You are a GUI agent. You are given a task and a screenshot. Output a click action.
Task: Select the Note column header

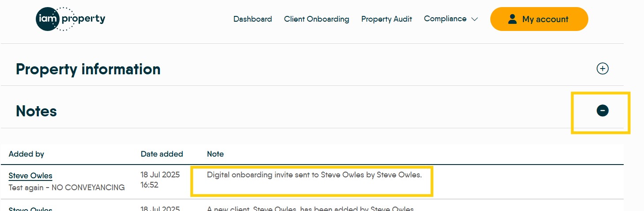(215, 154)
